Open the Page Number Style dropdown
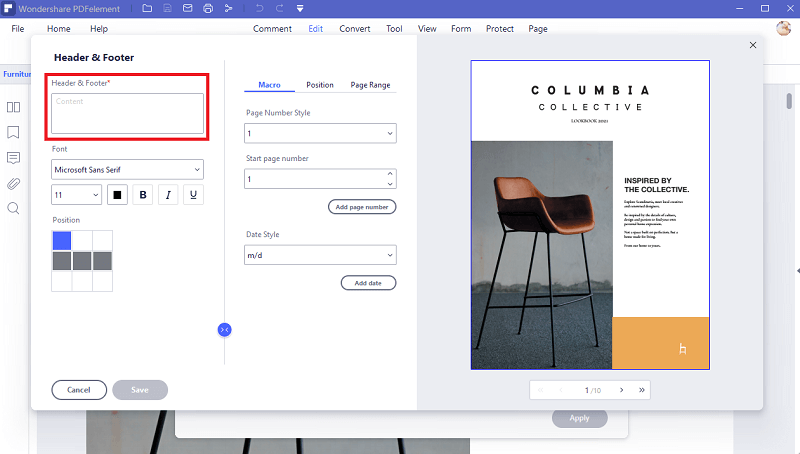Image resolution: width=800 pixels, height=454 pixels. 320,133
